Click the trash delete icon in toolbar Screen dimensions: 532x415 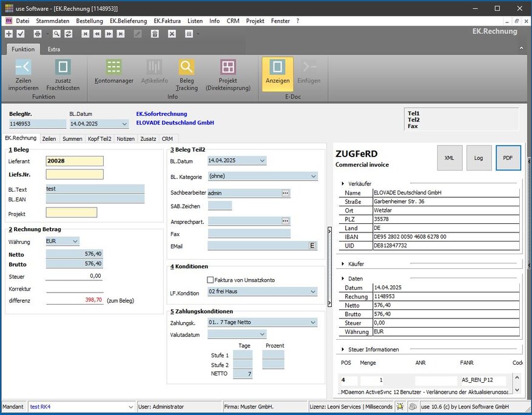pos(155,34)
